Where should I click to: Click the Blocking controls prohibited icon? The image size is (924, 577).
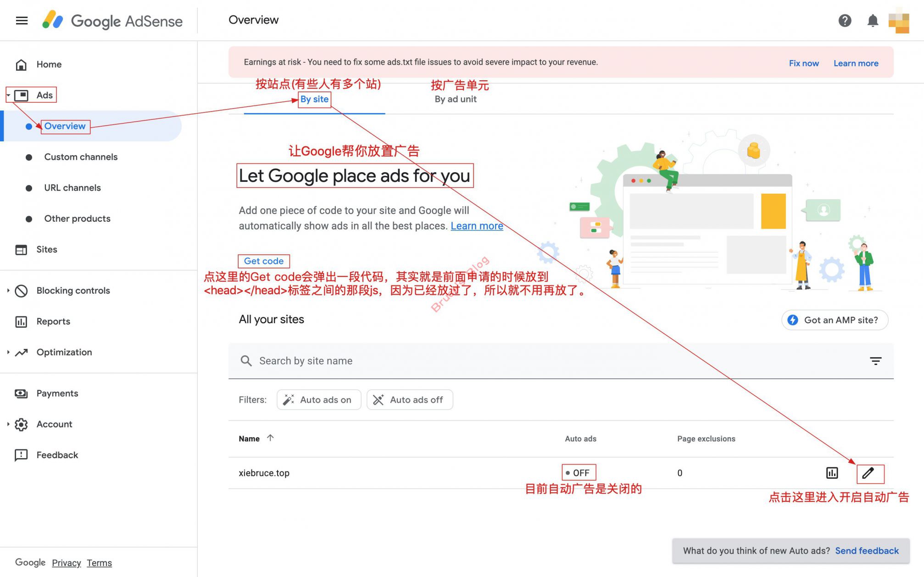point(21,291)
